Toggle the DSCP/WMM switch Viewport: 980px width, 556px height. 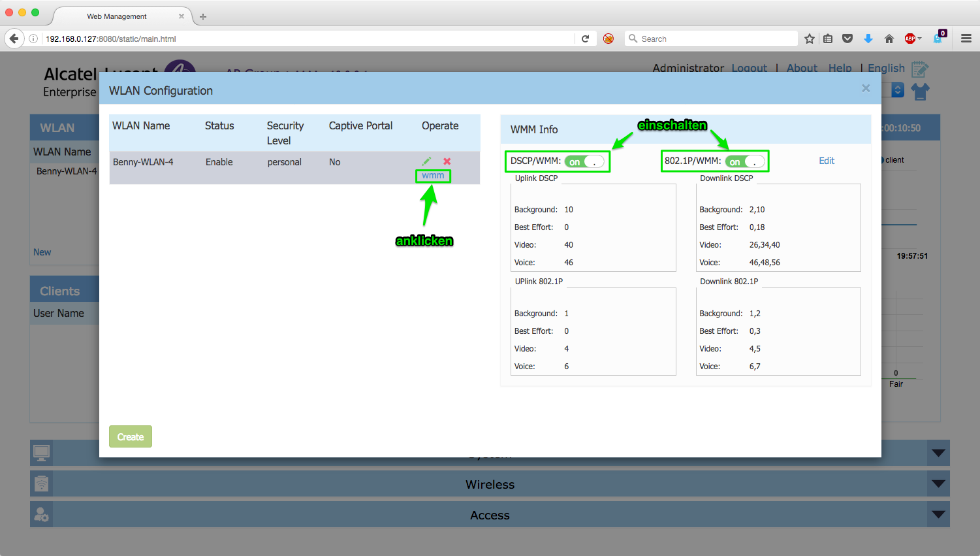[584, 161]
